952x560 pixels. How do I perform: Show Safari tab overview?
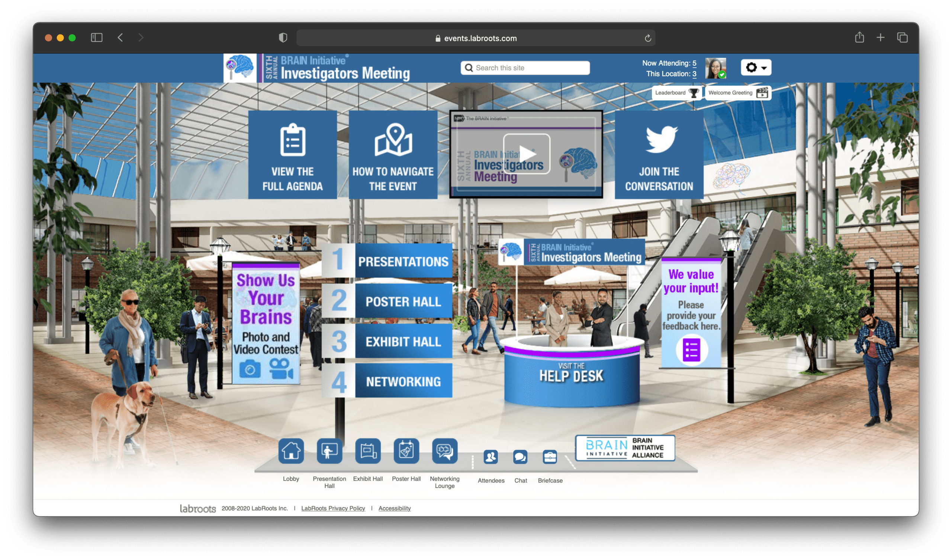tap(903, 38)
